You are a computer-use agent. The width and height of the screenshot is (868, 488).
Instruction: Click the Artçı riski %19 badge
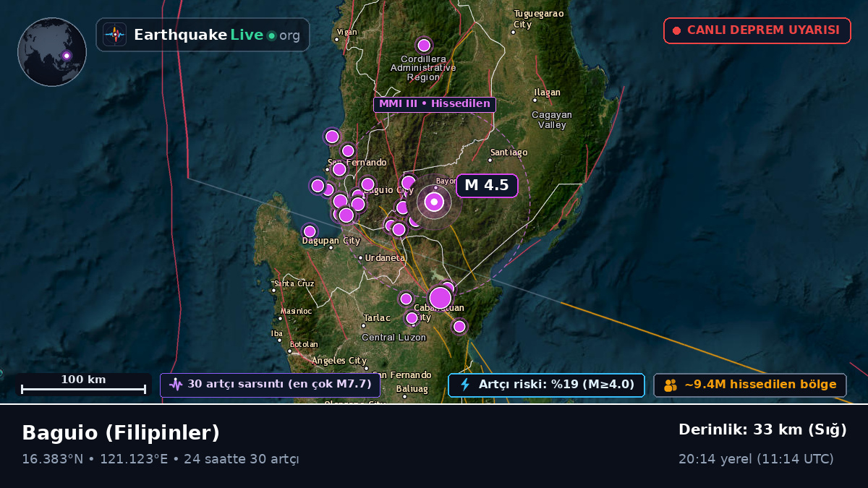click(546, 385)
